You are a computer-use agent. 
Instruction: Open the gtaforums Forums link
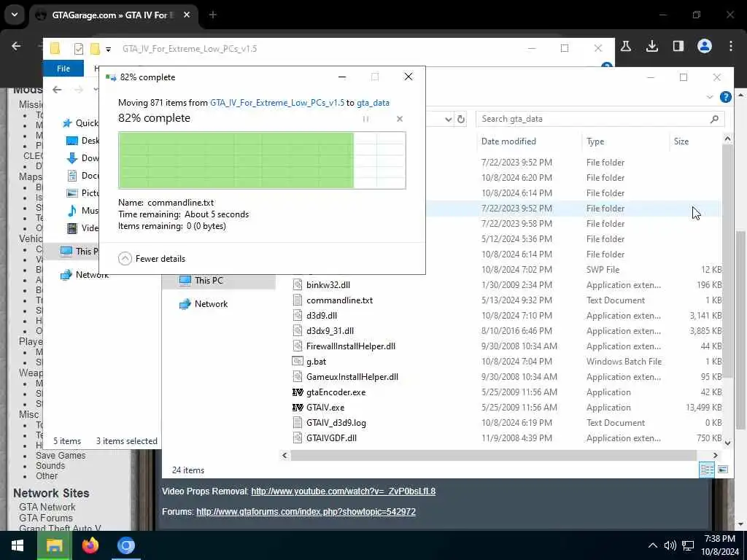[306, 512]
